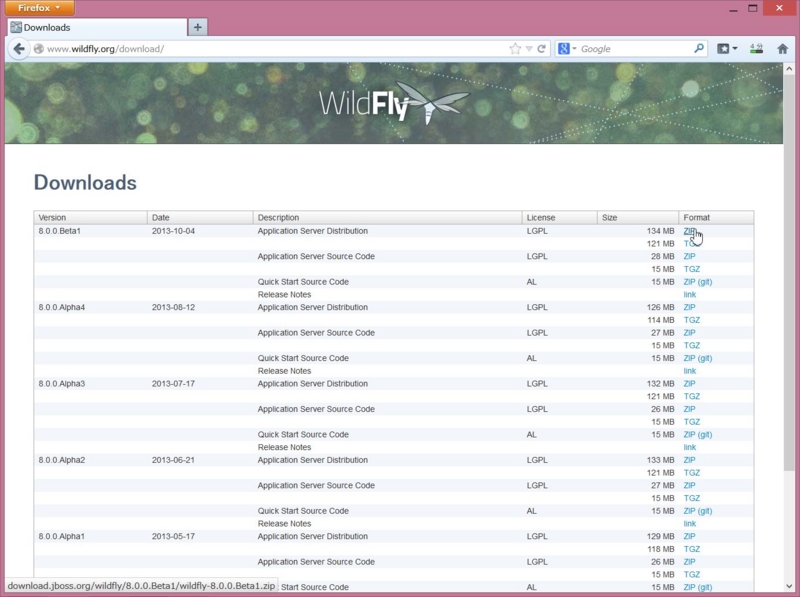This screenshot has height=597, width=800.
Task: Download 8.0.0.Beta1 Application Server Source Code ZIP
Action: click(689, 256)
